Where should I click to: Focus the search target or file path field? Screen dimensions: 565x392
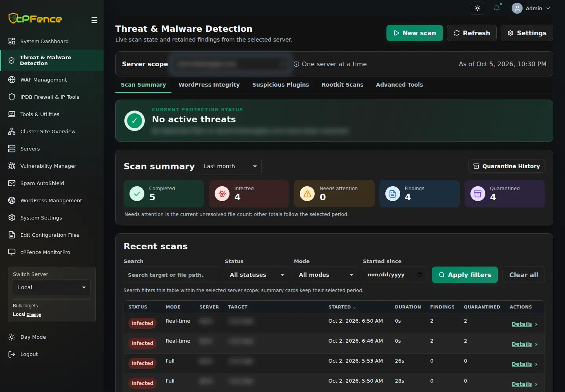172,275
